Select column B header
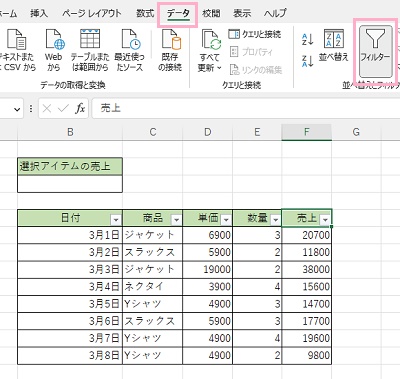The width and height of the screenshot is (400, 379). coord(70,132)
